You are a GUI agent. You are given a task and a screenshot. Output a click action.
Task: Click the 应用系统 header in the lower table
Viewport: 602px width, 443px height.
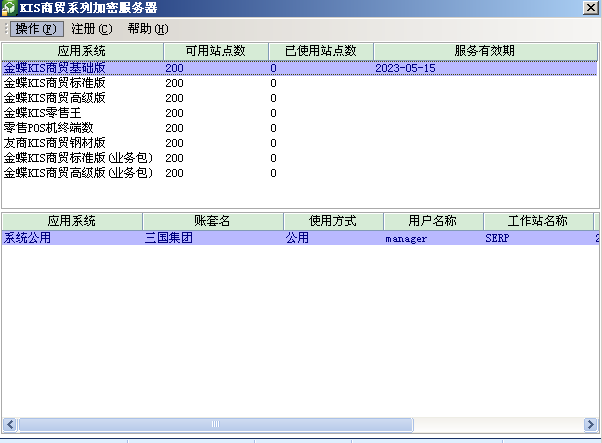tap(72, 221)
